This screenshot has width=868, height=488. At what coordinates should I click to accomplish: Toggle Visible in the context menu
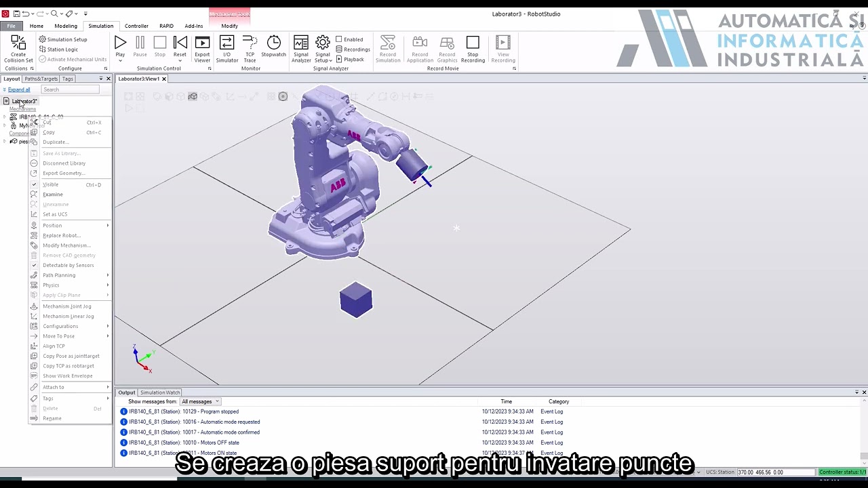[x=51, y=184]
